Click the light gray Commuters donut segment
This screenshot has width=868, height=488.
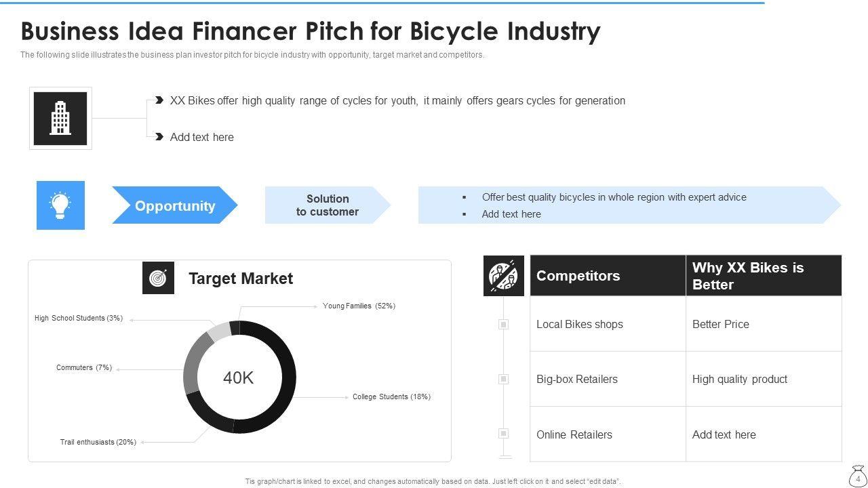tap(219, 331)
